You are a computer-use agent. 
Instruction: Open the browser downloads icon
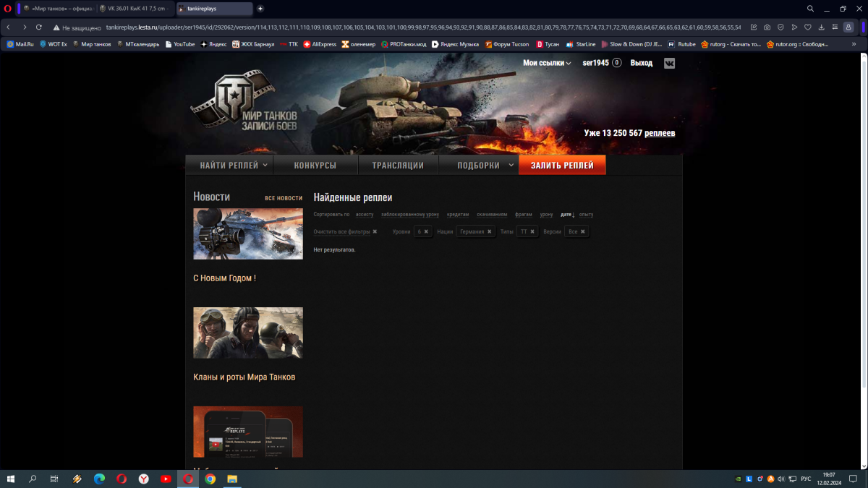[822, 27]
